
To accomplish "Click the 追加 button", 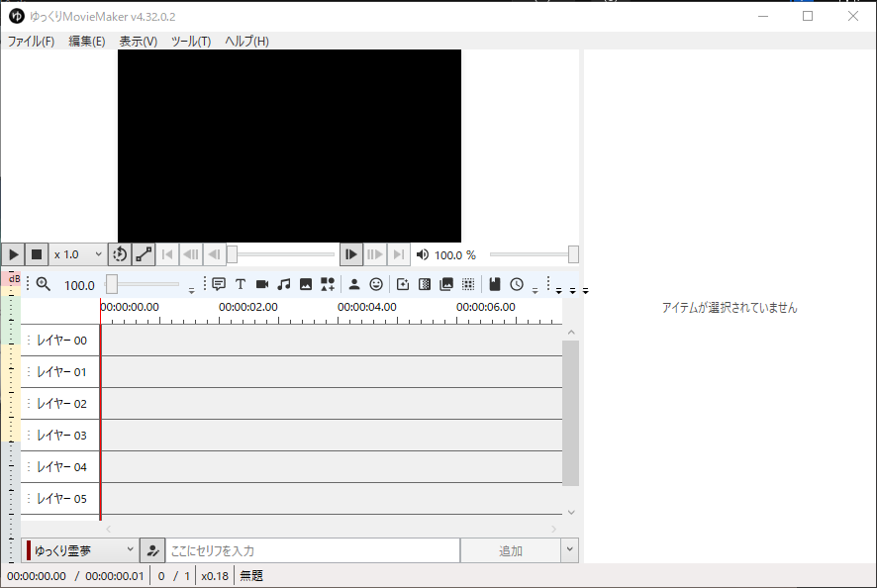I will 510,550.
